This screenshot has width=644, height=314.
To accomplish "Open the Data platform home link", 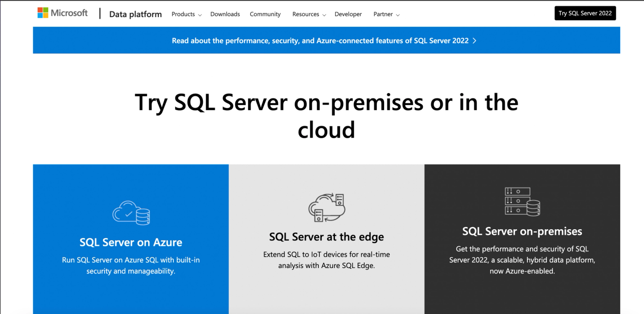I will 135,14.
